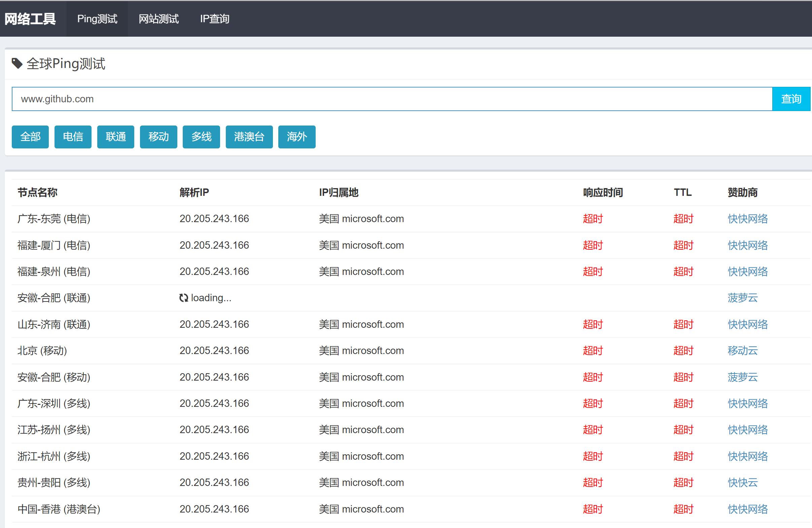The width and height of the screenshot is (812, 528).
Task: Open 快快网络 sponsor link in 中国-香港 row
Action: point(747,509)
